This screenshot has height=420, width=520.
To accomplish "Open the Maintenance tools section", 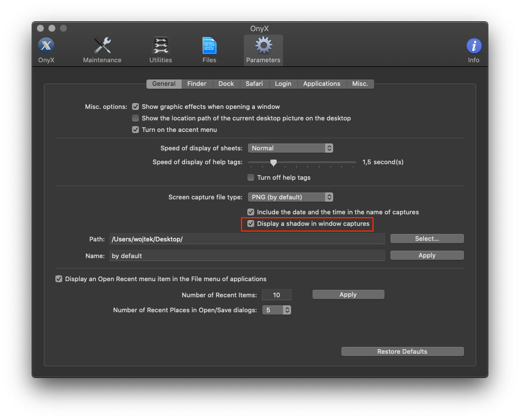I will coord(102,50).
